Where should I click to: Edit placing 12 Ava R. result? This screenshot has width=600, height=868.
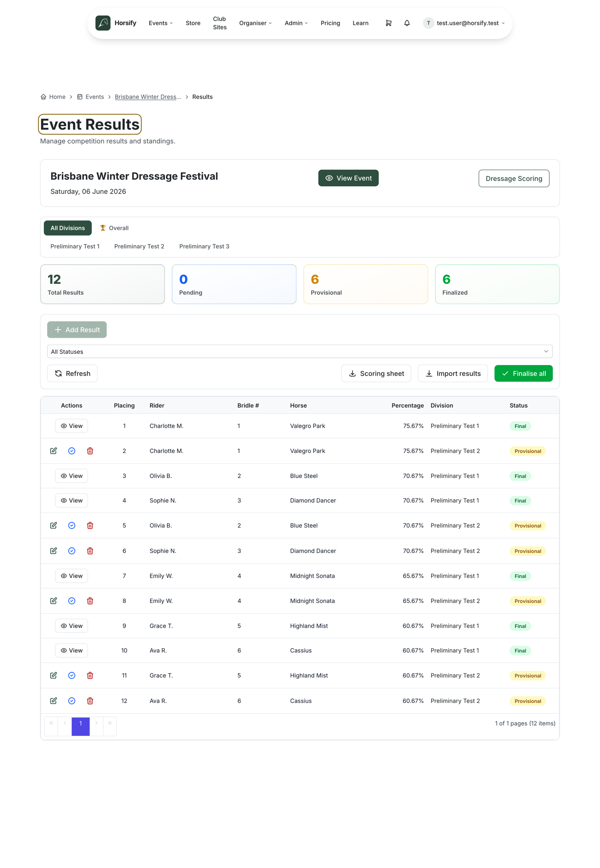[53, 701]
